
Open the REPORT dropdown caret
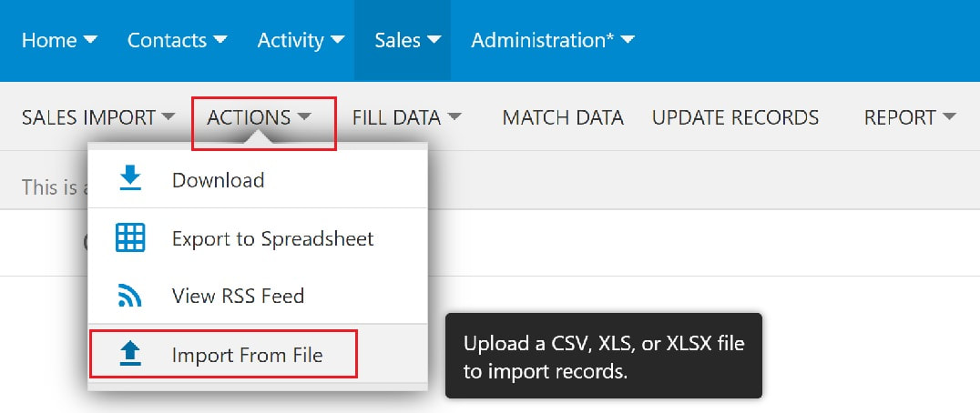click(949, 116)
